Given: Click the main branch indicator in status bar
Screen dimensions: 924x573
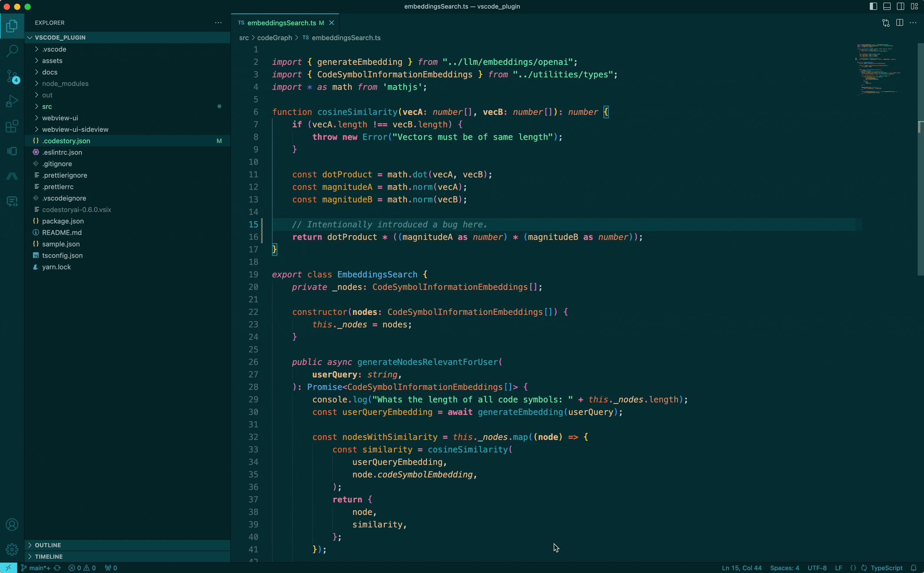Looking at the screenshot, I should point(36,568).
